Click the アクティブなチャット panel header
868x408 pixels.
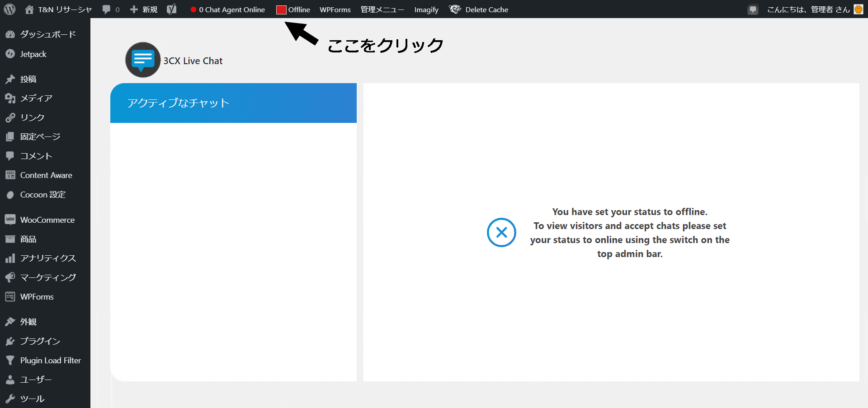click(x=233, y=103)
